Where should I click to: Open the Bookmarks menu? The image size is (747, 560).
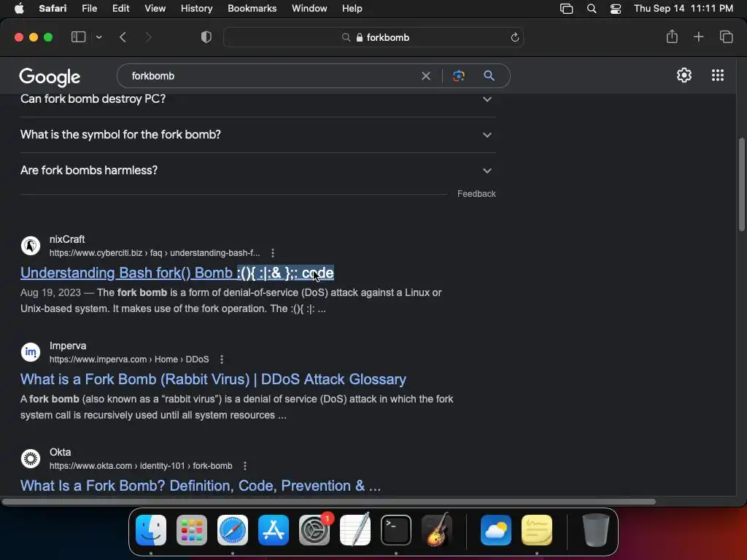click(x=252, y=9)
